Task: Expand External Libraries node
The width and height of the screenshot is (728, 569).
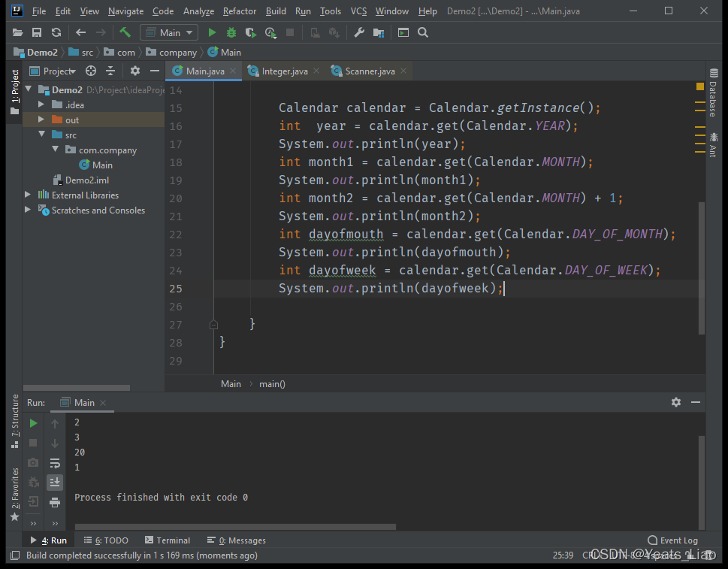Action: (28, 194)
